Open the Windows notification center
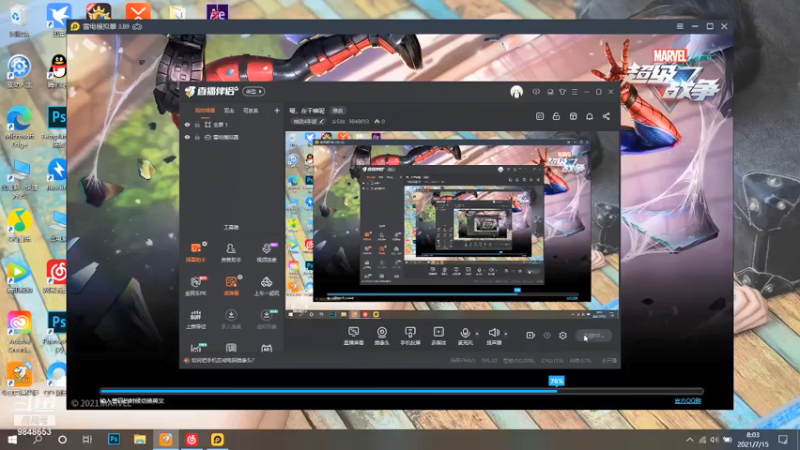This screenshot has height=450, width=800. (x=783, y=439)
